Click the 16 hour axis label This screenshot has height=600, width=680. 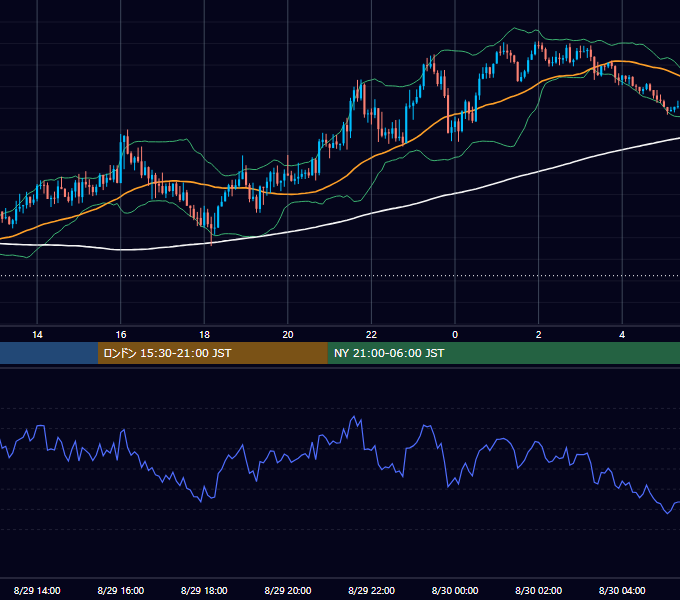click(121, 335)
